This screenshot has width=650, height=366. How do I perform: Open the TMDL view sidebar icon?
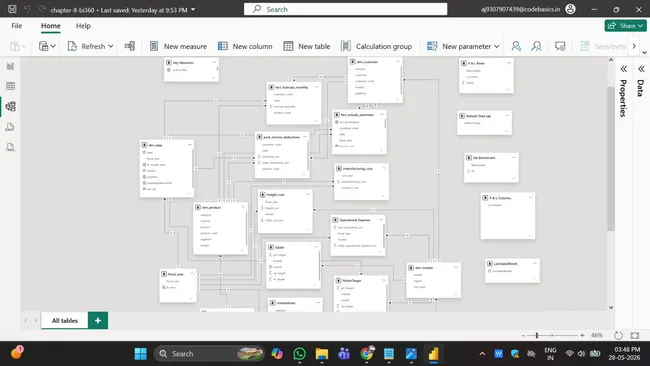[10, 147]
